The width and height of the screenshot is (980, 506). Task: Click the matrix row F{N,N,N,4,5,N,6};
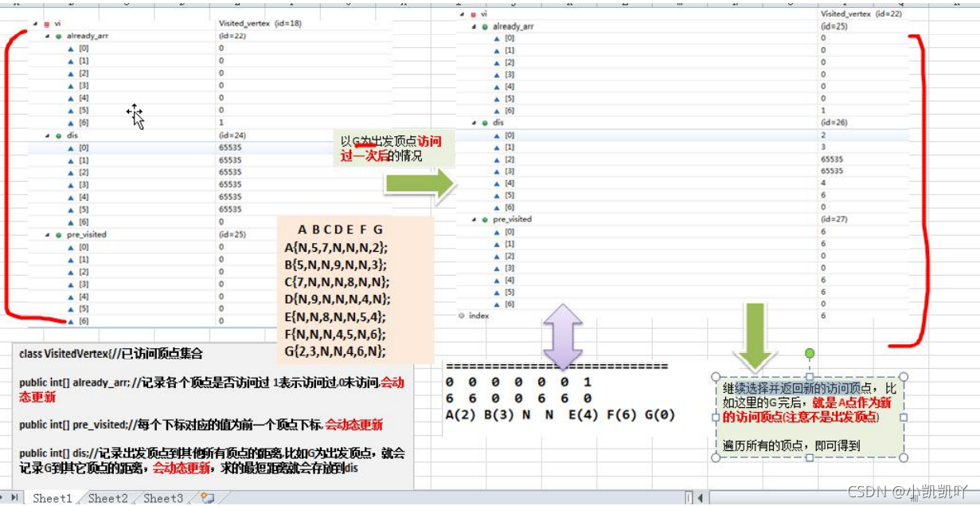pos(335,334)
